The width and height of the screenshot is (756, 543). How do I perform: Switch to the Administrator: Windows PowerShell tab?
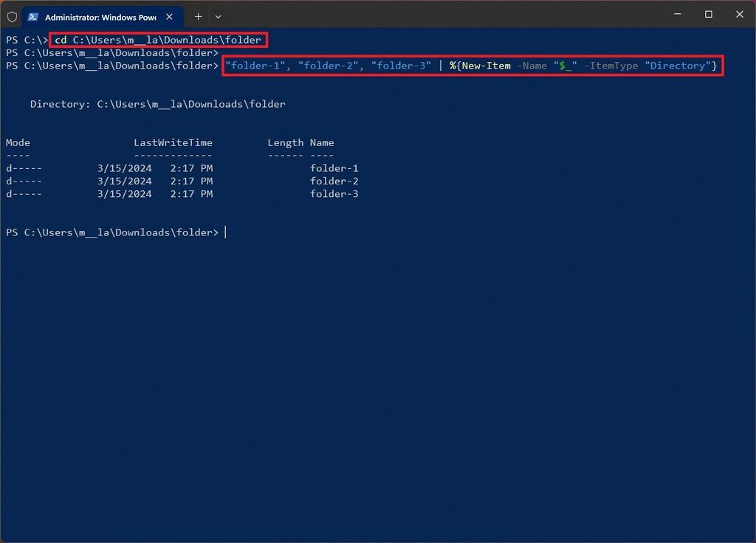tap(100, 16)
